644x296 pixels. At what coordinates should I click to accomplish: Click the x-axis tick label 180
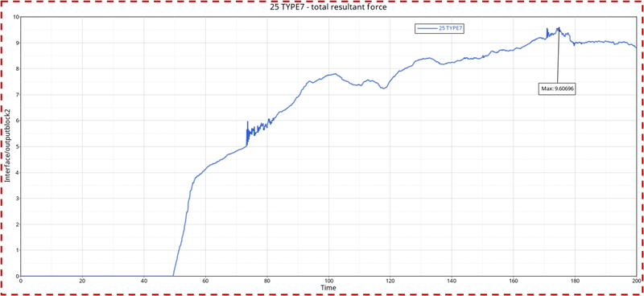tap(575, 281)
